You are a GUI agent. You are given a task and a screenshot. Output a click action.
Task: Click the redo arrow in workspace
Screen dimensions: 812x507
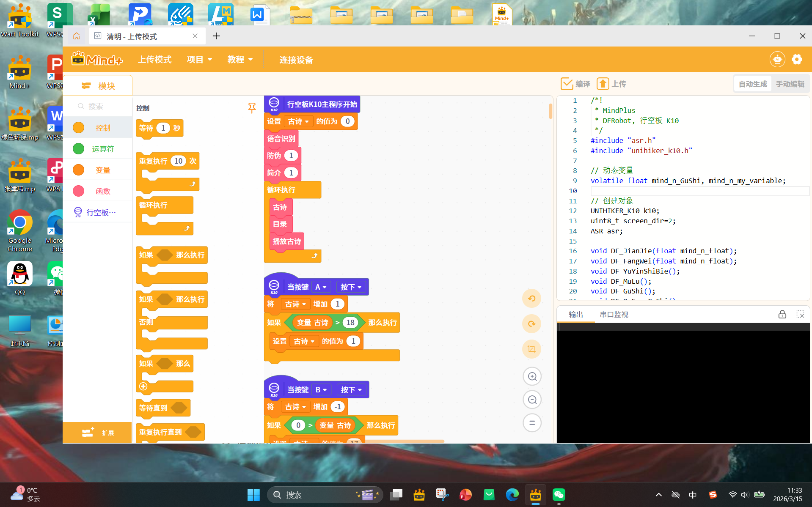click(x=532, y=324)
